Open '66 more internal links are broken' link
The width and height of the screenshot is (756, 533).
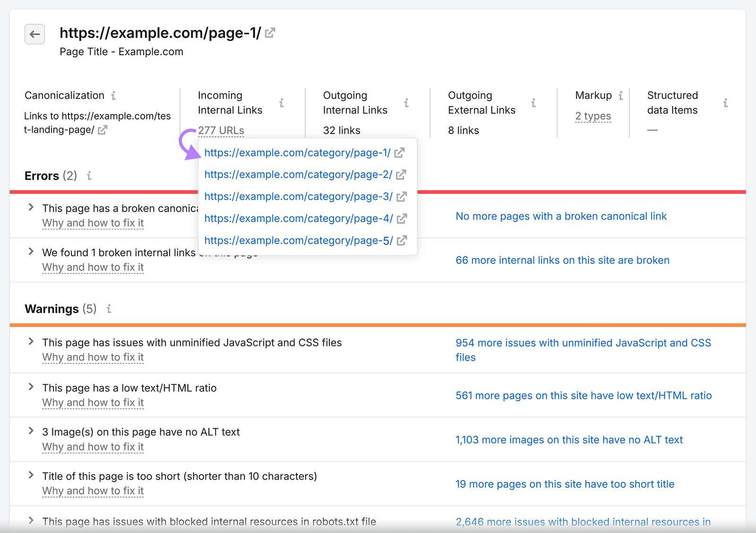pos(562,260)
